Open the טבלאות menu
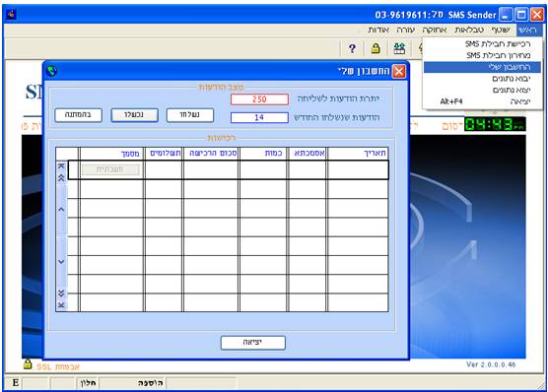Screen dimensions: 548x392 469,31
